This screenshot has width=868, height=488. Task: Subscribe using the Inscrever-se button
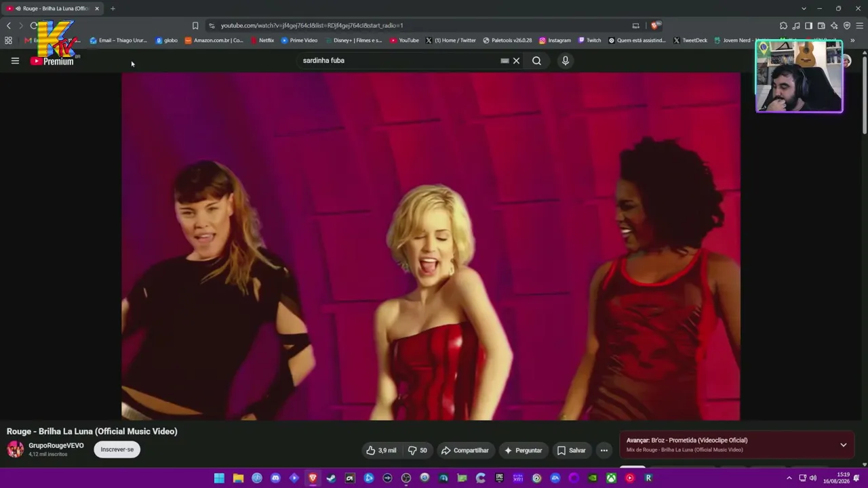tap(117, 449)
